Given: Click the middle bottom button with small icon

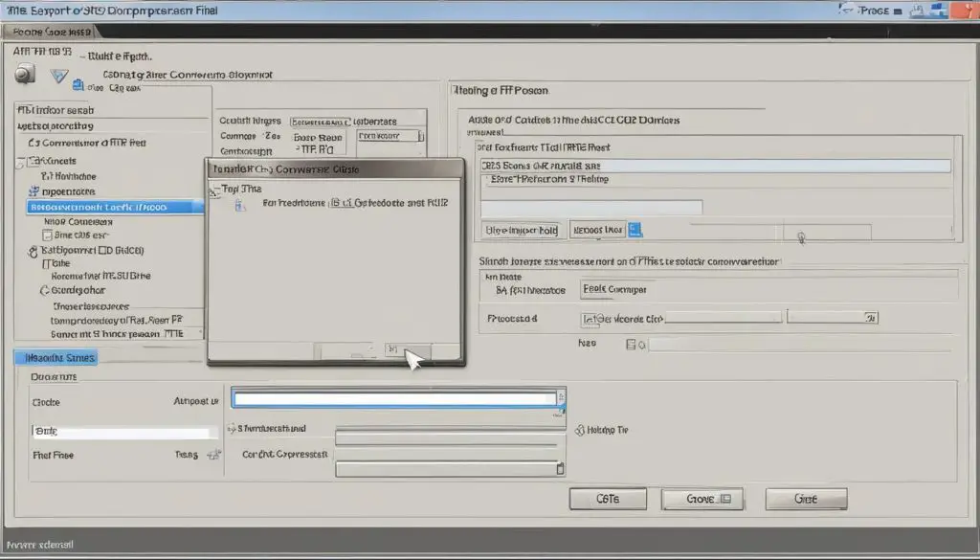Looking at the screenshot, I should [702, 499].
